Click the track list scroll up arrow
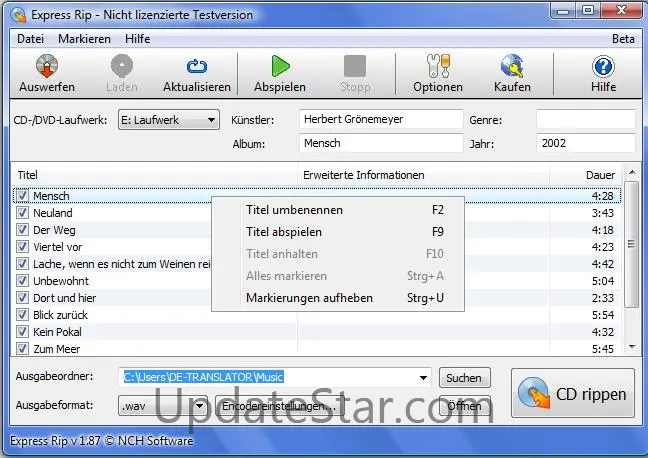This screenshot has height=458, width=648. point(631,172)
